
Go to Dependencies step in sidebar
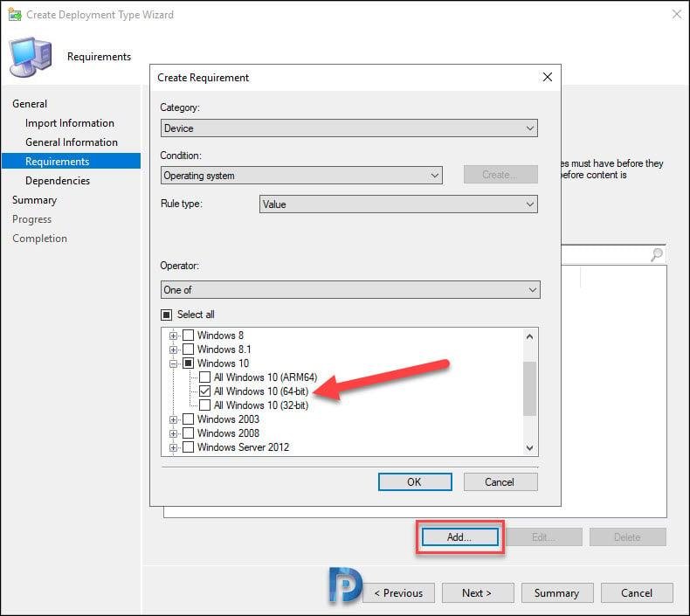[58, 181]
